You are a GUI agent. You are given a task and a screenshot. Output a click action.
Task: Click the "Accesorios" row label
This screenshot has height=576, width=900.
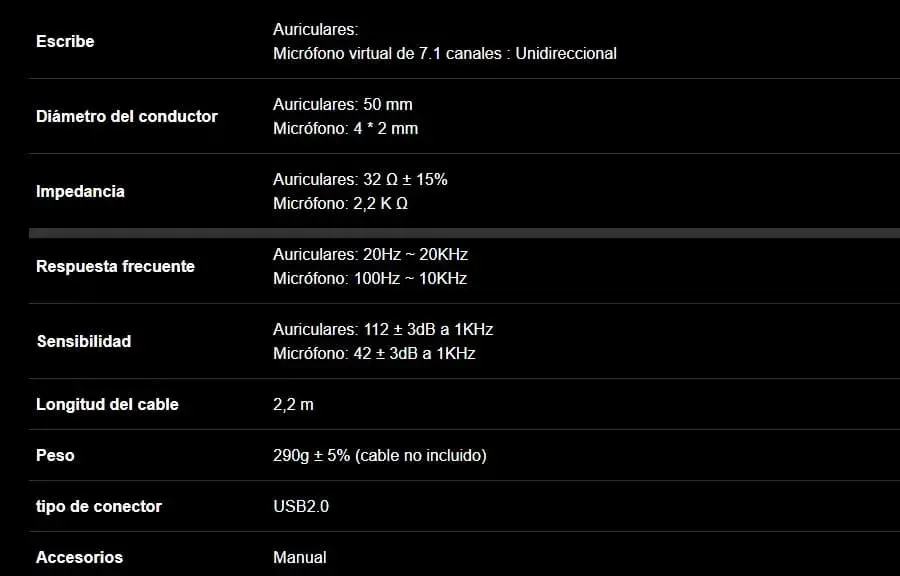pyautogui.click(x=79, y=557)
